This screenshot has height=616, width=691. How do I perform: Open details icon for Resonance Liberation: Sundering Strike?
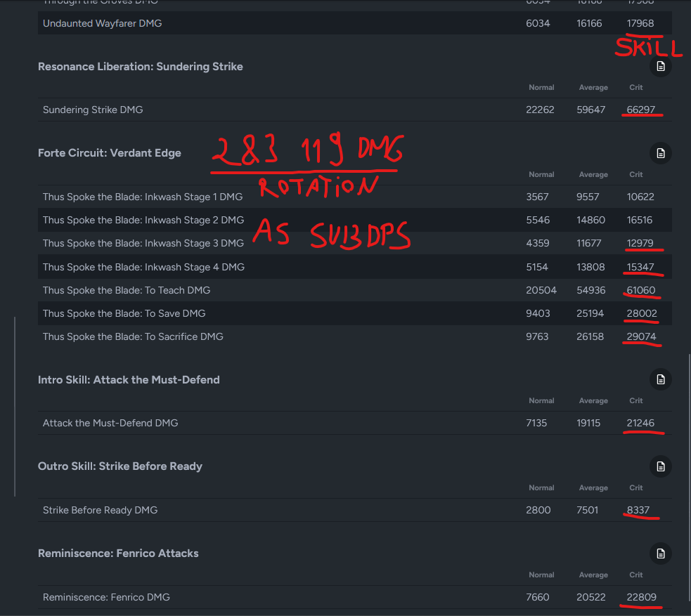660,67
